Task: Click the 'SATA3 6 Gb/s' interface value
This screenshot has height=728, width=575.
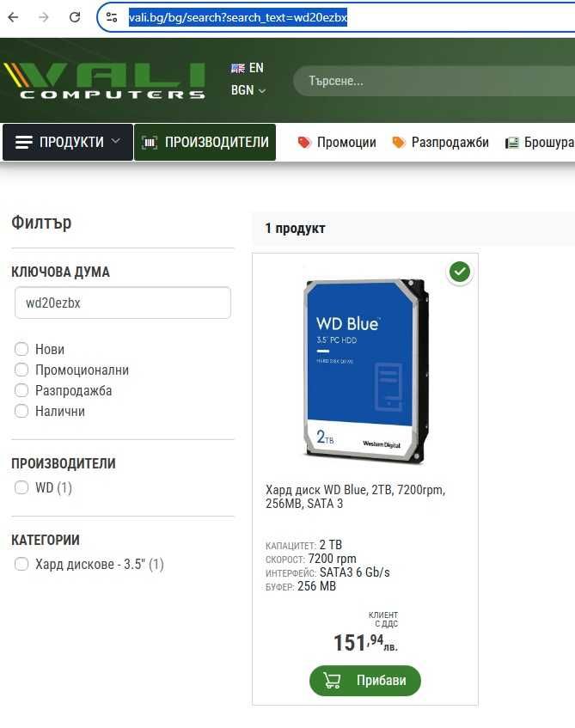Action: tap(355, 572)
